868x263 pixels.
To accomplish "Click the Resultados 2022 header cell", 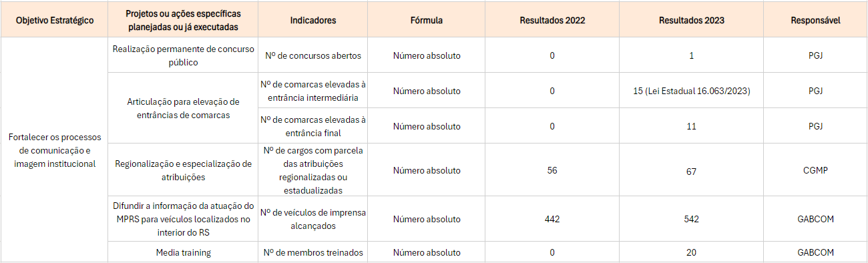I will tap(552, 20).
